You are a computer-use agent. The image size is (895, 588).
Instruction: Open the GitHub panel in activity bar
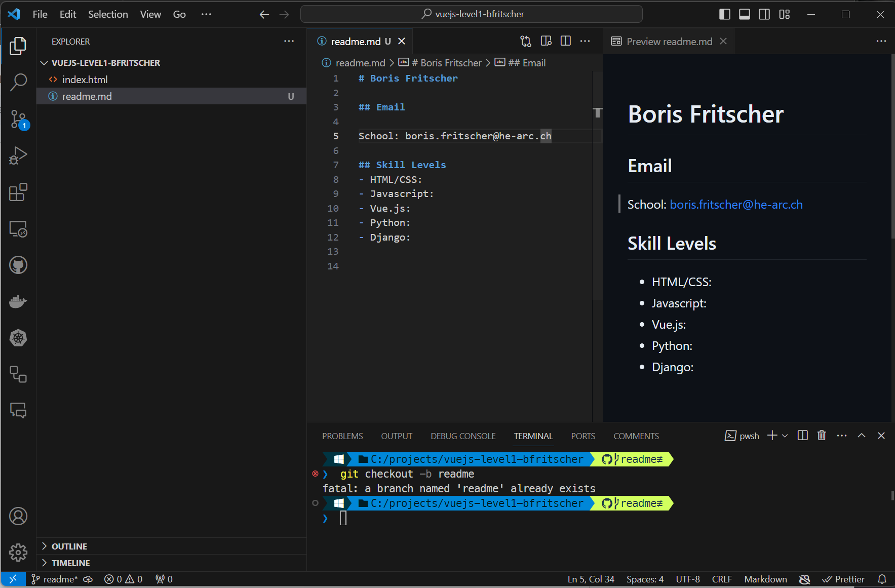[18, 265]
